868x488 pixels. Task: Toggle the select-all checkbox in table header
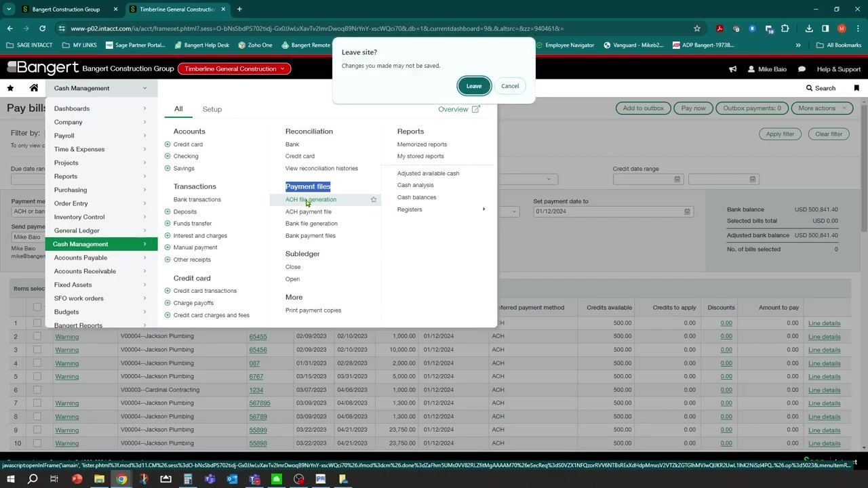37,307
